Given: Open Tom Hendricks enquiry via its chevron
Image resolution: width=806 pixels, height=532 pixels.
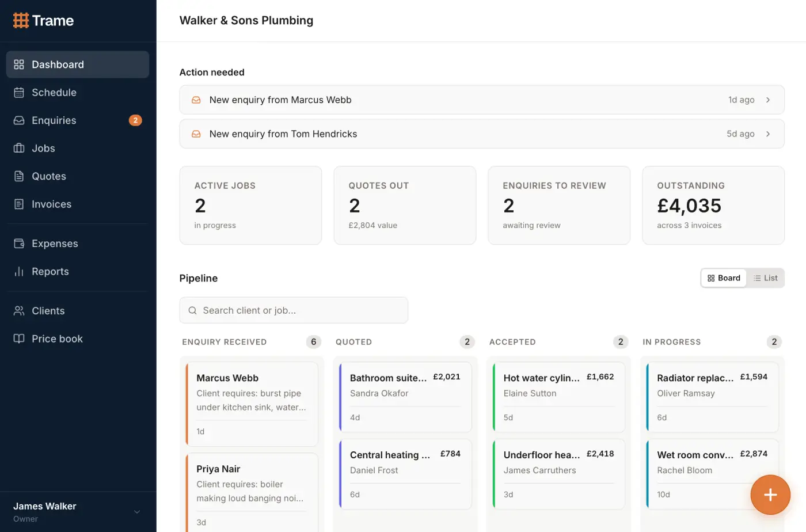Looking at the screenshot, I should coord(768,134).
